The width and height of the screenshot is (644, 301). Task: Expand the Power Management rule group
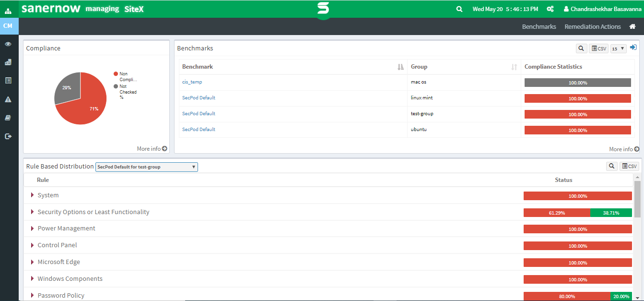point(33,228)
